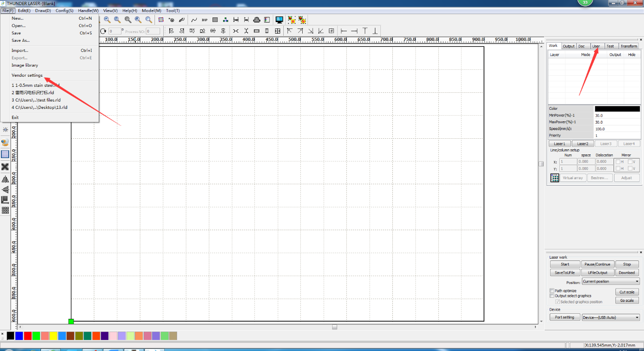The width and height of the screenshot is (644, 351).
Task: Click the array preview icon beside Virtual array
Action: click(554, 178)
